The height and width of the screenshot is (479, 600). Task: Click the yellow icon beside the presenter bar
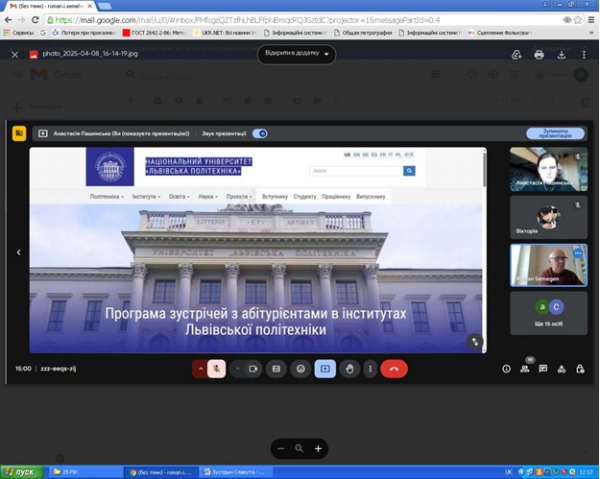pos(19,134)
